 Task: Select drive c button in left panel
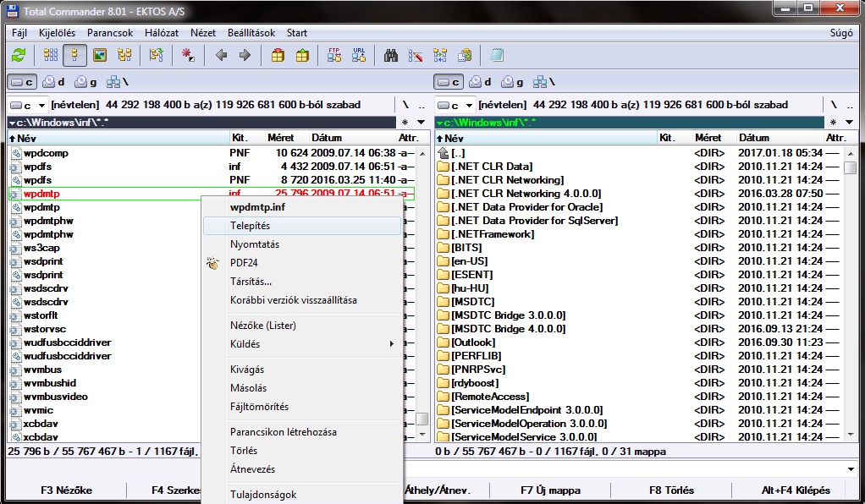[x=22, y=82]
